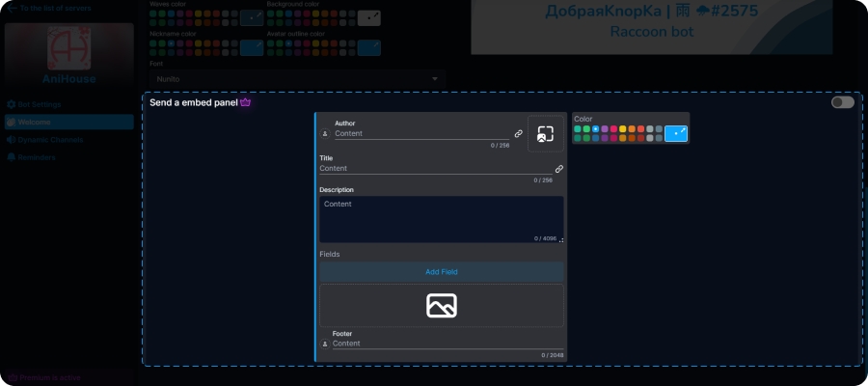Click the premium crown icon

point(246,102)
